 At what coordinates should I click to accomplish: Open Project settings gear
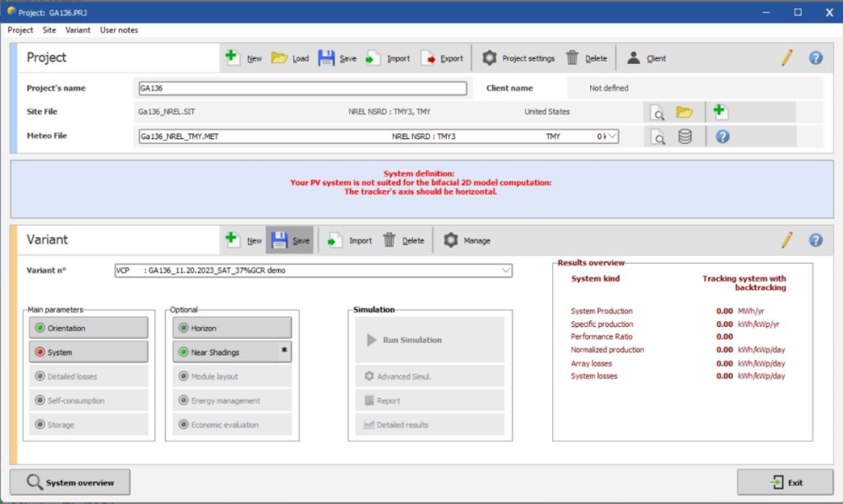490,58
